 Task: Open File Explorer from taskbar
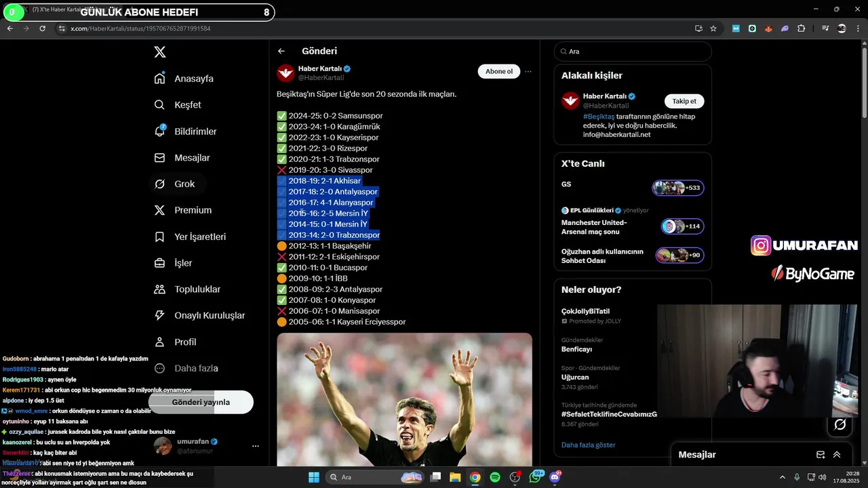coord(456,477)
